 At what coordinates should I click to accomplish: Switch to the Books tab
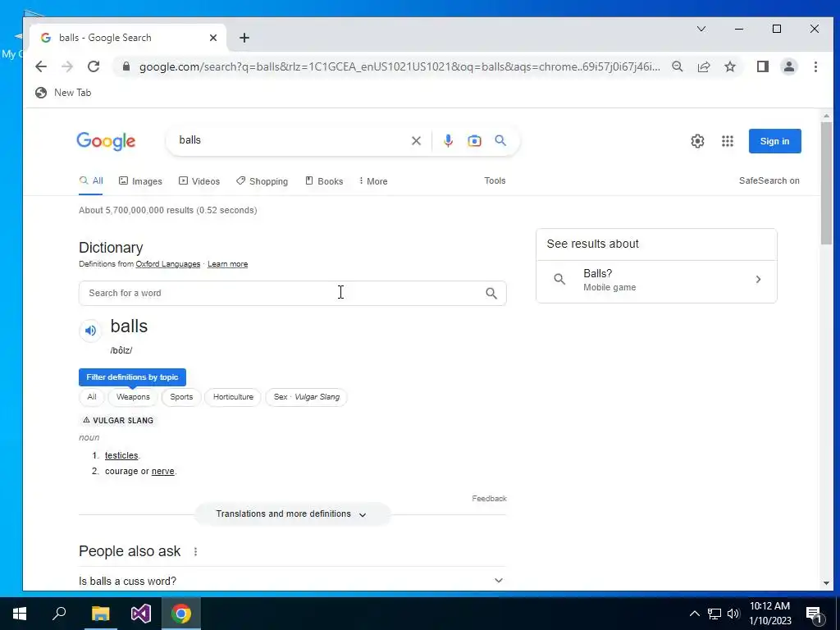[x=324, y=181]
